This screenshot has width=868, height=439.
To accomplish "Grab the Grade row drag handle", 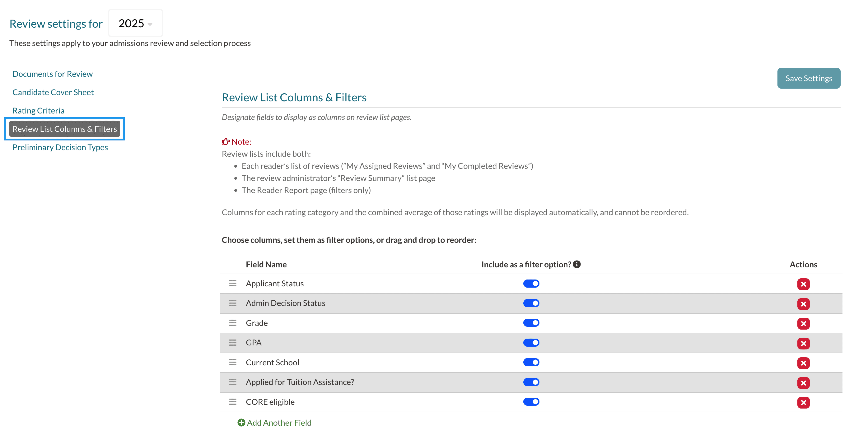I will pyautogui.click(x=233, y=323).
